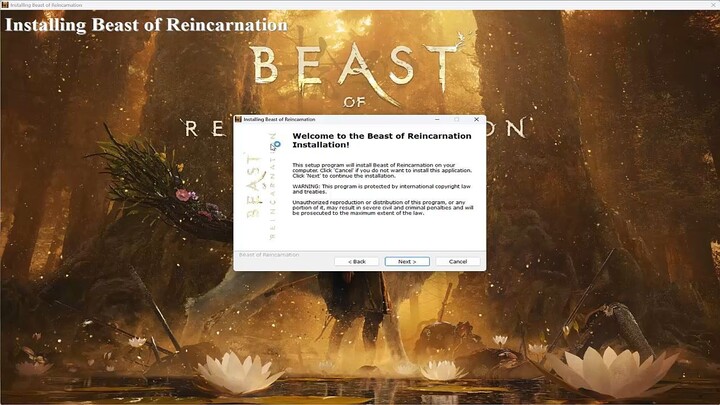
Task: Minimize the installer dialog window
Action: pos(437,119)
